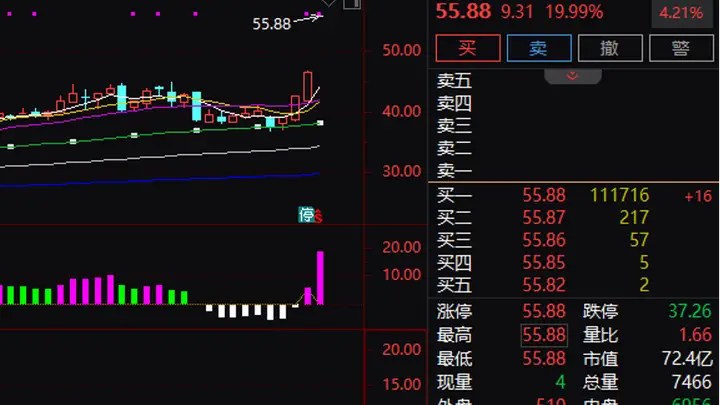The width and height of the screenshot is (720, 405).
Task: Click the 4.21% turnover badge
Action: (x=681, y=13)
